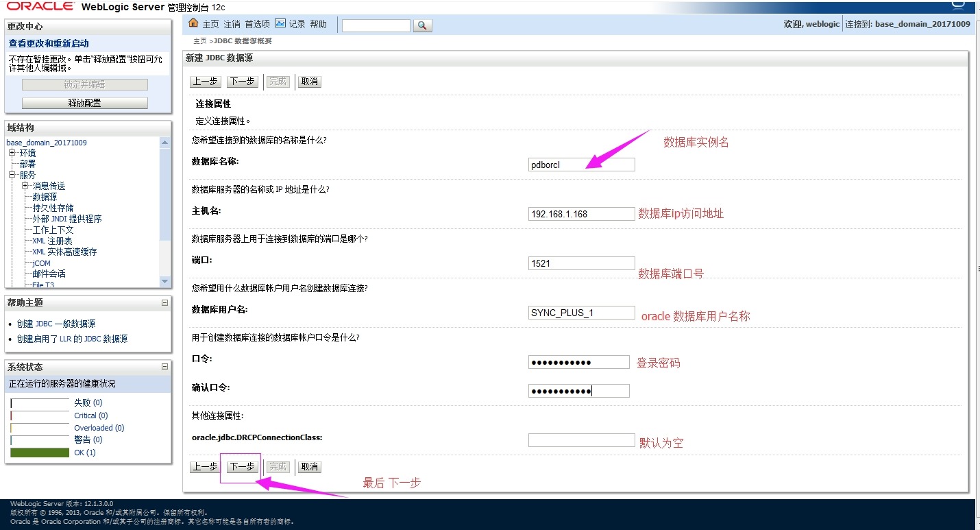Click the 记录 record icon in the toolbar
The image size is (980, 530).
pyautogui.click(x=280, y=23)
